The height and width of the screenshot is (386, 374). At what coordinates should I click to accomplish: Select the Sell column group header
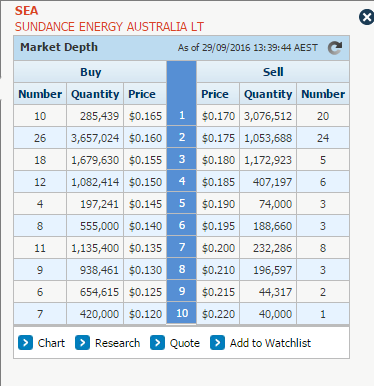tap(273, 72)
